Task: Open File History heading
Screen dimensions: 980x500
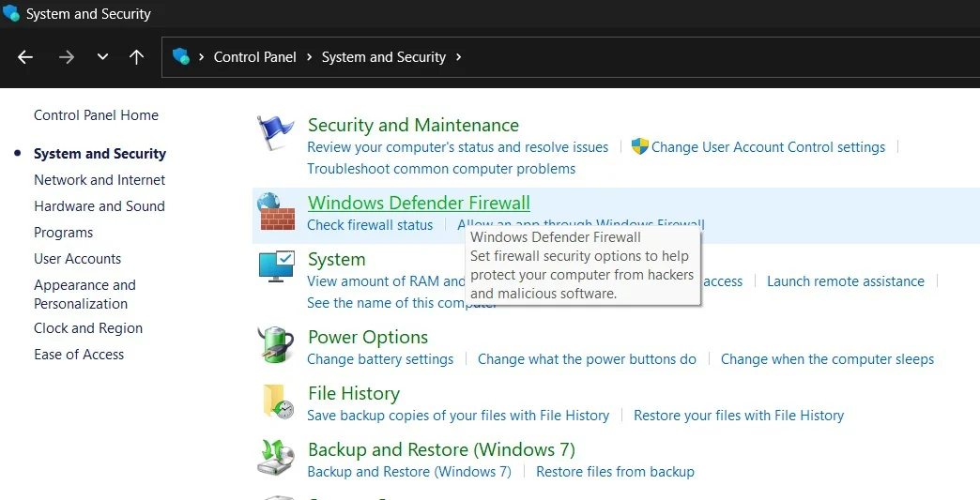Action: click(x=354, y=393)
